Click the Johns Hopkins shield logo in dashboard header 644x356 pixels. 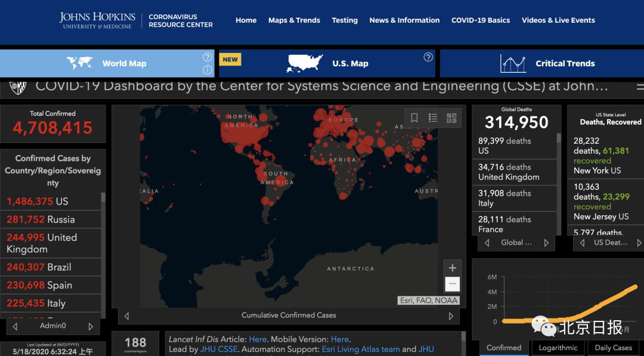[18, 87]
